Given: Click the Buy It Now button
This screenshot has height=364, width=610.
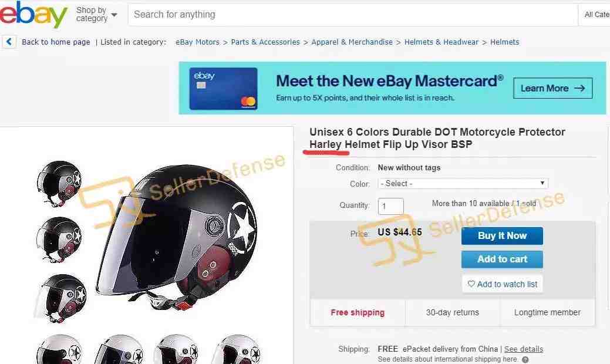Looking at the screenshot, I should (x=502, y=235).
